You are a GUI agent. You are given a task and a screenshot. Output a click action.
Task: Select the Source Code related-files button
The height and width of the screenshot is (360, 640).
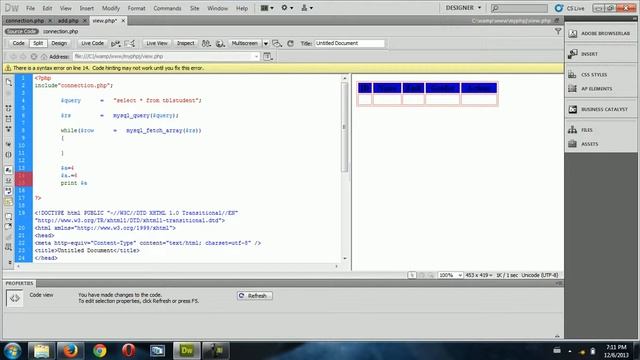tap(22, 31)
